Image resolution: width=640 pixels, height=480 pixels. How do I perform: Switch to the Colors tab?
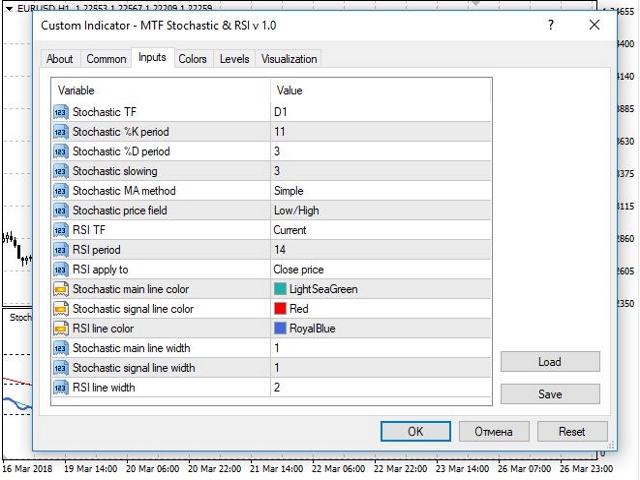(192, 59)
